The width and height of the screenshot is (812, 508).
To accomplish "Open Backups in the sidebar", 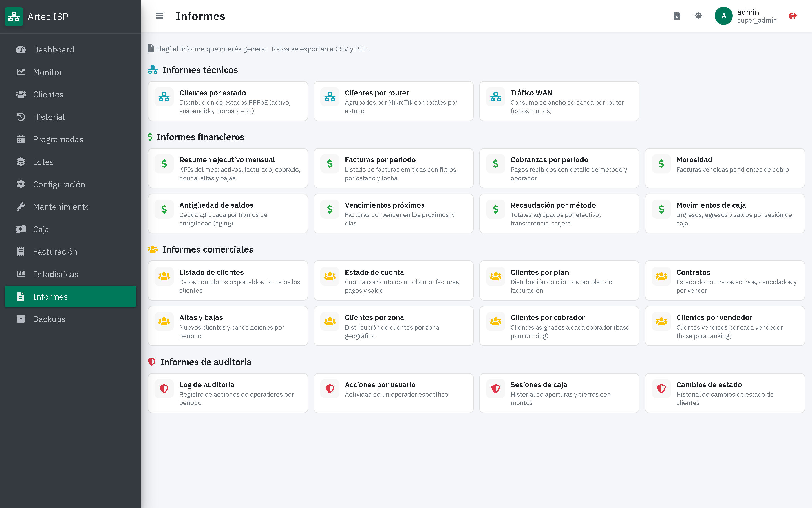I will pos(70,319).
